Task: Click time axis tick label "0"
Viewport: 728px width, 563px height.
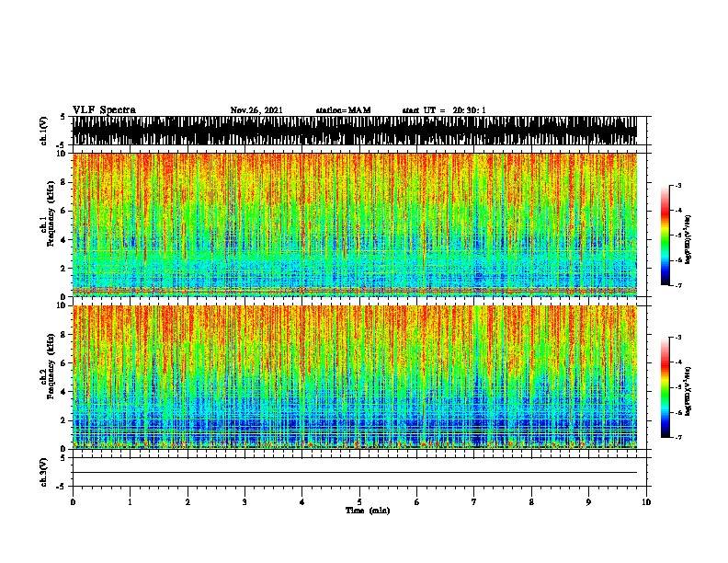Action: tap(73, 501)
